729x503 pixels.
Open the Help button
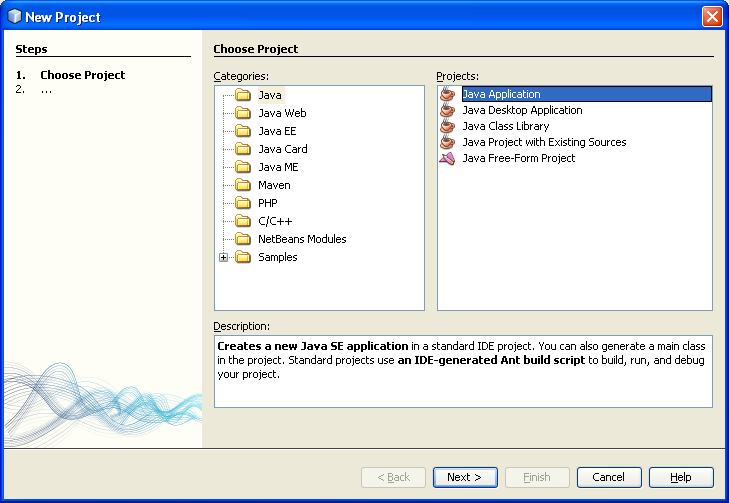[x=681, y=477]
